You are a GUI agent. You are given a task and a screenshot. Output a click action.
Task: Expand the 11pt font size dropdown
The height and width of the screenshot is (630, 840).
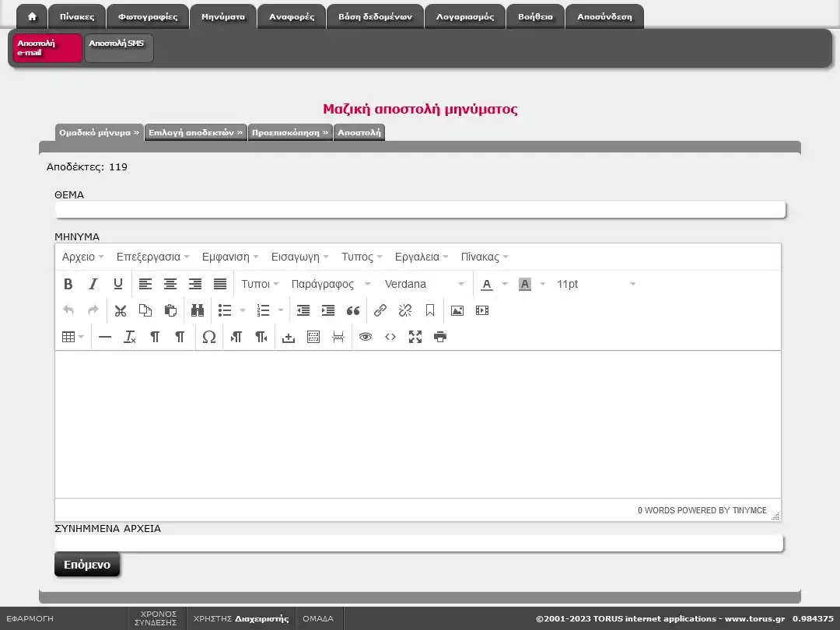coord(596,284)
